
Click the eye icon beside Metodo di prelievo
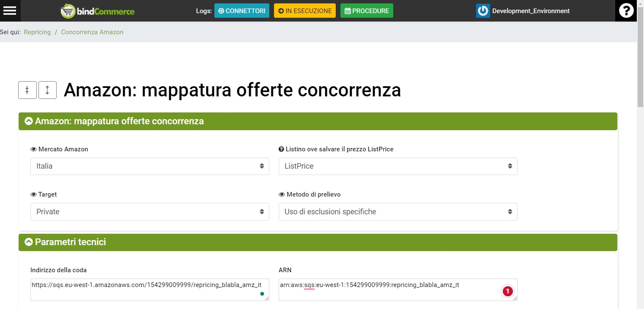point(281,194)
